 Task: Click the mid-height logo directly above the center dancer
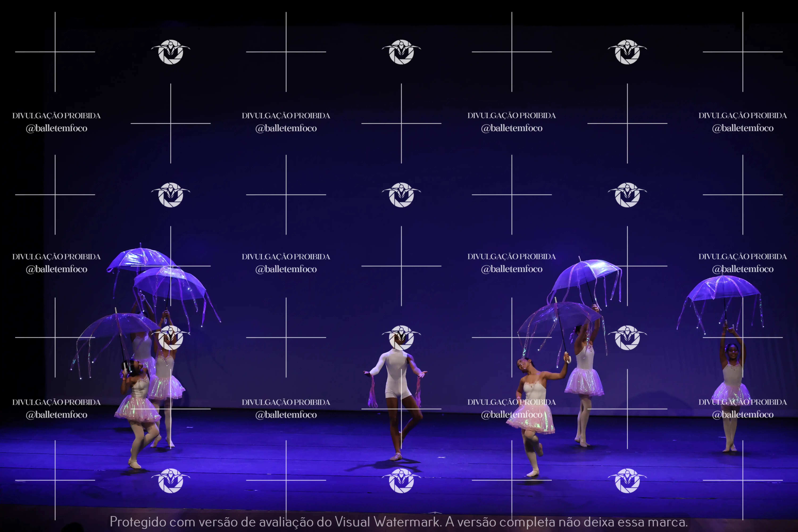(x=401, y=195)
